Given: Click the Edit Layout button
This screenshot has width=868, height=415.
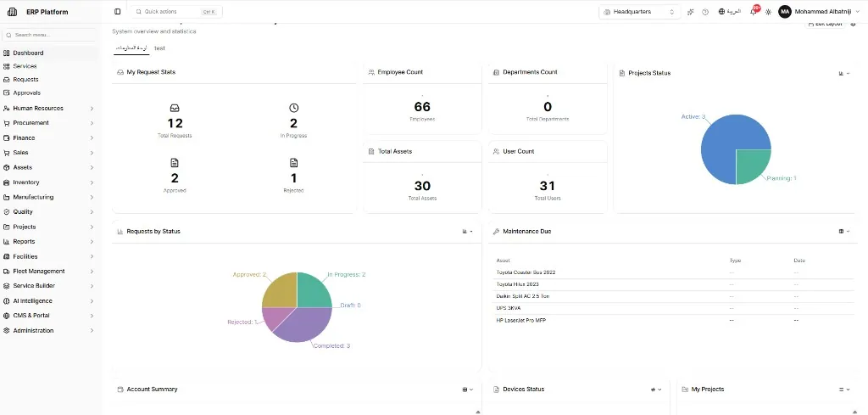Looking at the screenshot, I should pyautogui.click(x=826, y=24).
